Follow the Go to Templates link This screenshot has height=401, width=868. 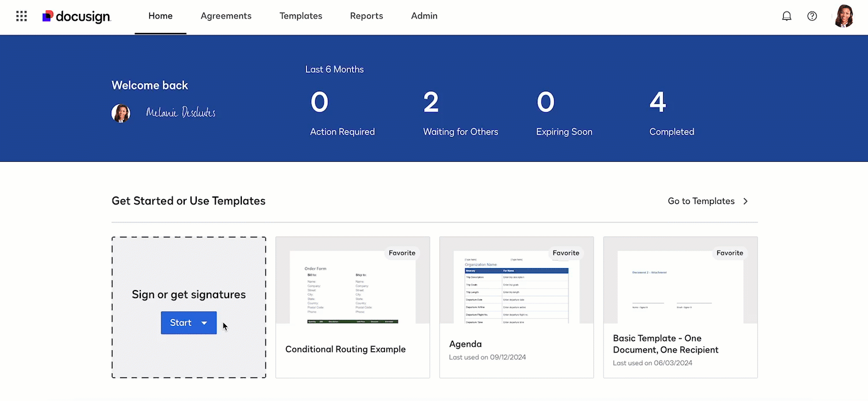coord(701,201)
